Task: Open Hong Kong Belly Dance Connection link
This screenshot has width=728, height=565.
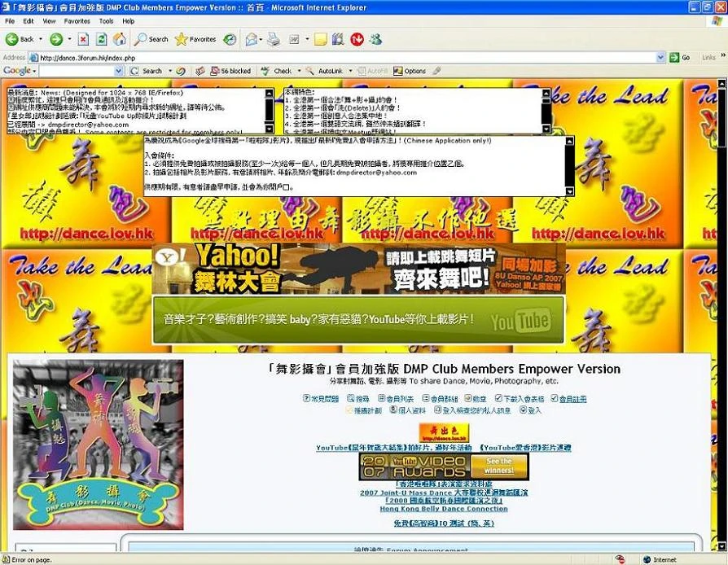Action: (443, 509)
